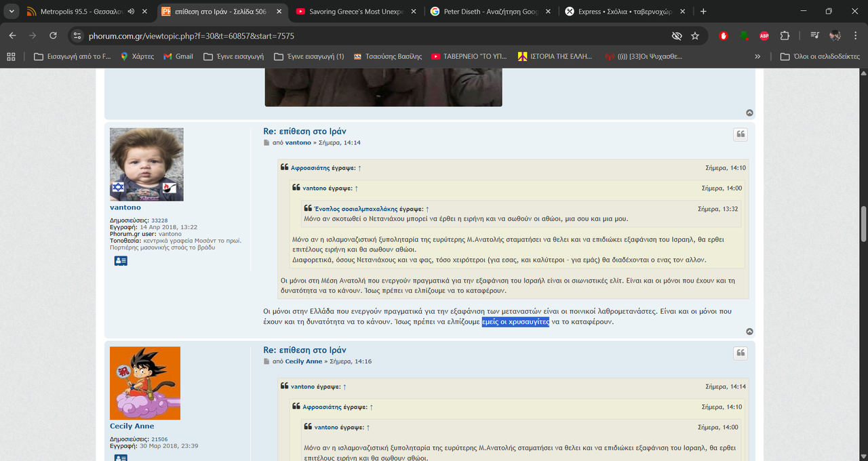The image size is (868, 461).
Task: Open the Gmail bookmark
Action: click(x=178, y=56)
